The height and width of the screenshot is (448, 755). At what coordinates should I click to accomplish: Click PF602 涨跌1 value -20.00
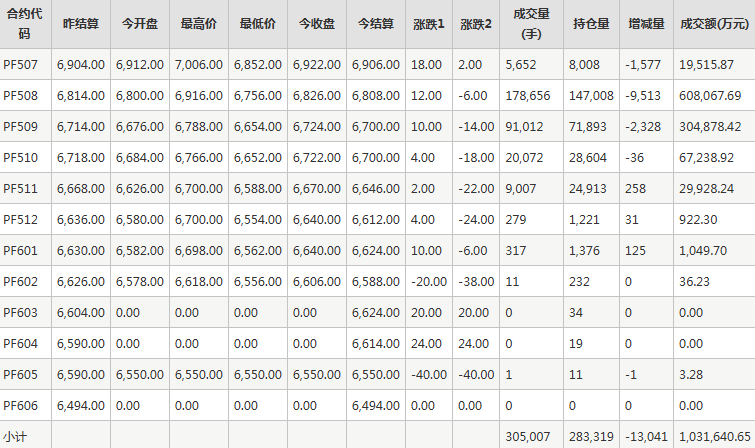point(429,281)
